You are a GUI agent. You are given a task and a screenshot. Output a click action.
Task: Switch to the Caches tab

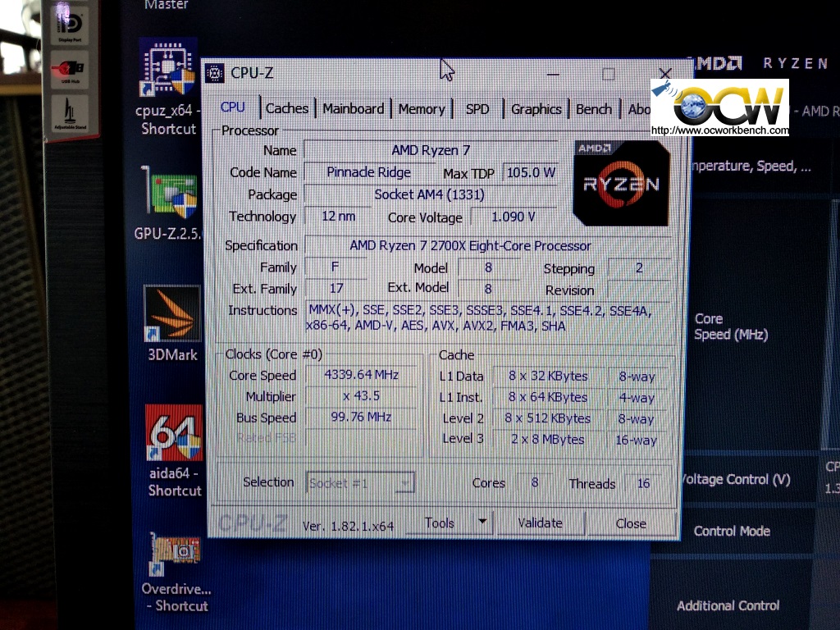286,108
